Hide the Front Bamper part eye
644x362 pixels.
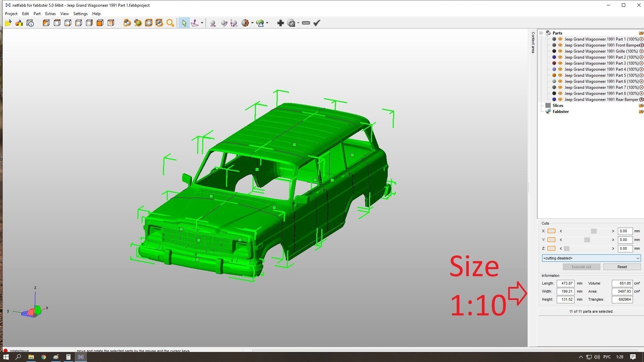560,45
